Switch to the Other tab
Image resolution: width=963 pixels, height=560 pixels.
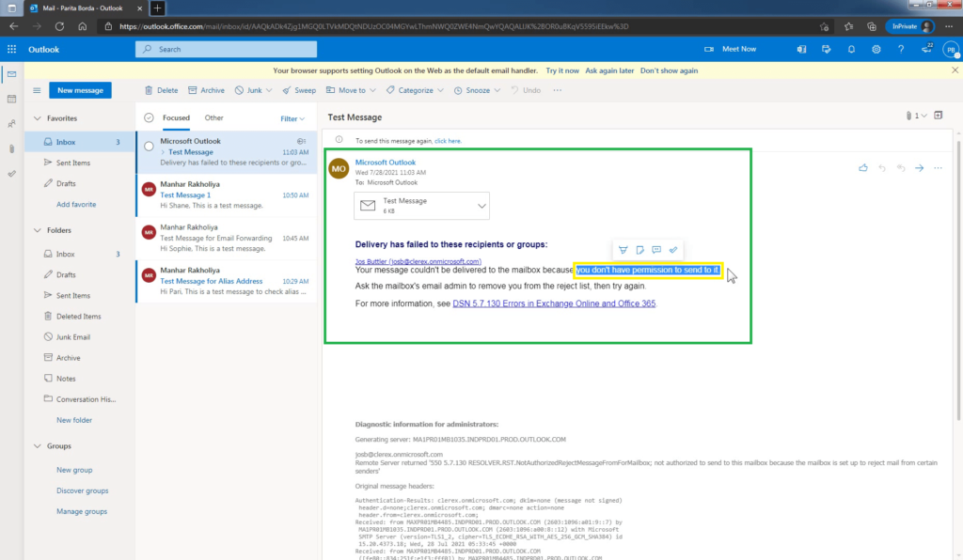(x=213, y=117)
